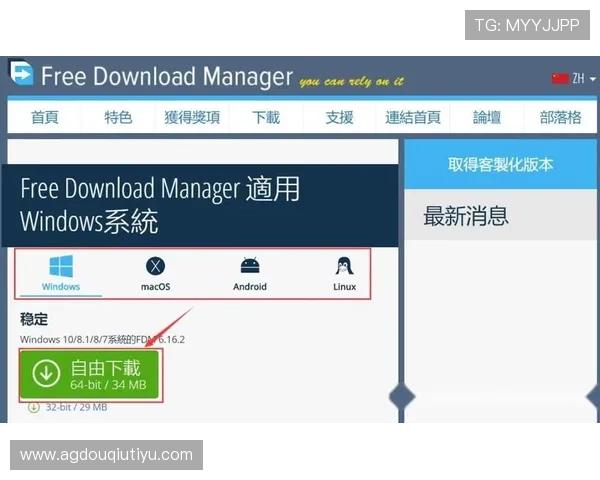
Task: Open the 獲得獎項 menu item
Action: 192,117
